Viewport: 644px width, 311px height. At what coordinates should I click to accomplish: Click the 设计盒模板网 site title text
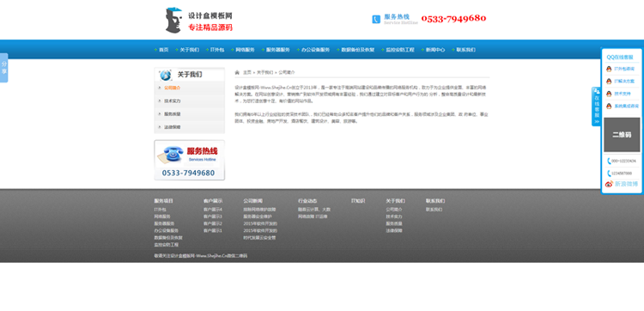click(210, 15)
